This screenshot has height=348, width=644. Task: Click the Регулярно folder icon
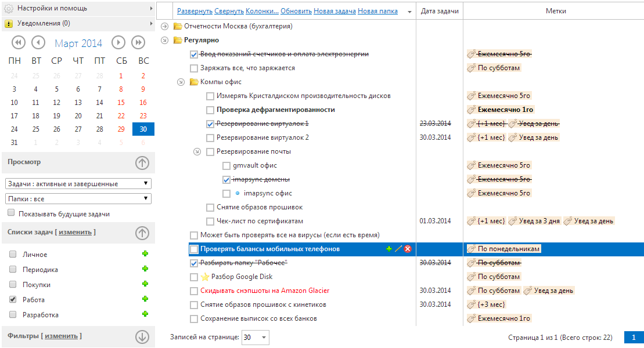[178, 40]
